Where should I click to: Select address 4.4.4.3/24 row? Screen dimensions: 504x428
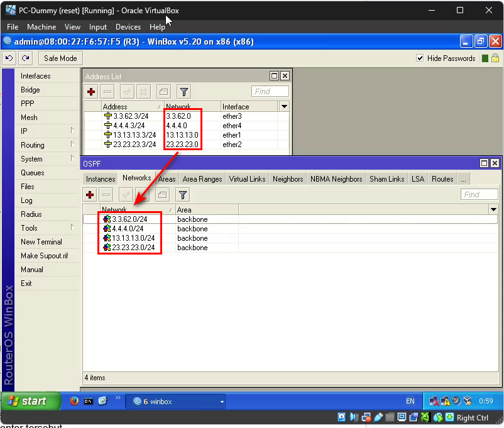(187, 126)
